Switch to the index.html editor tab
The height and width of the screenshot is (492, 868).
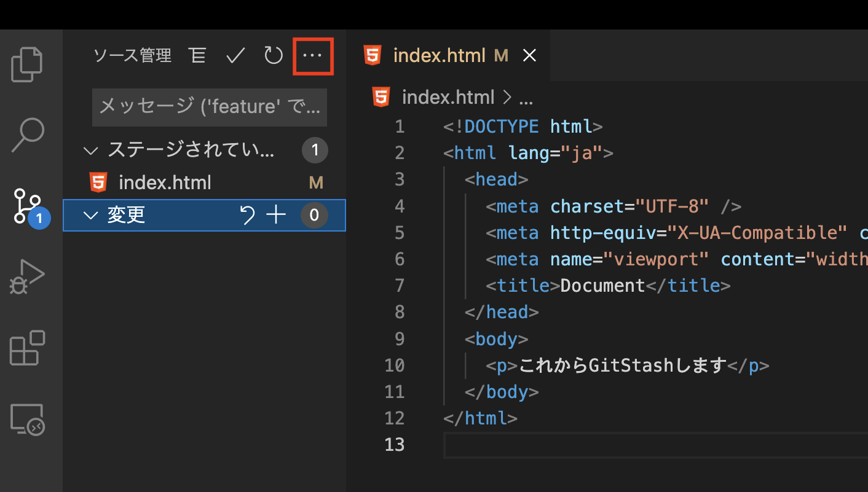[439, 55]
